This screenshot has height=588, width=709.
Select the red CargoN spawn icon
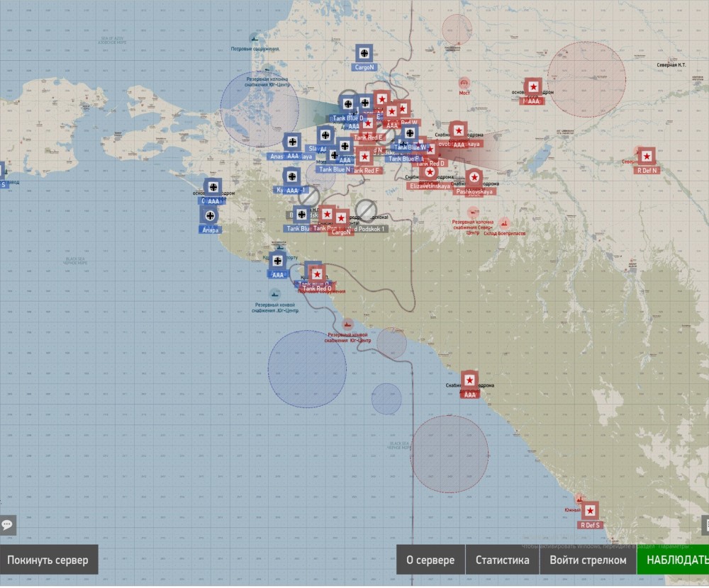click(341, 219)
